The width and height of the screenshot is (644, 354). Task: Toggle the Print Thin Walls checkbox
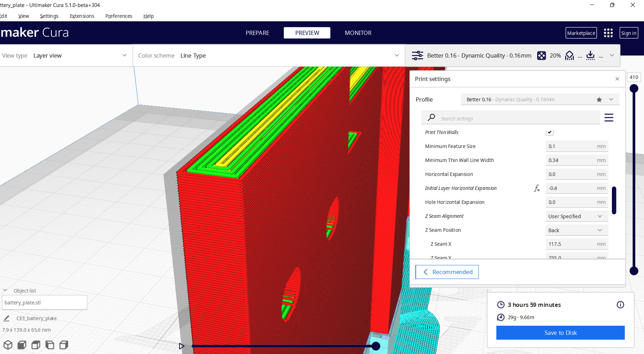(x=549, y=132)
